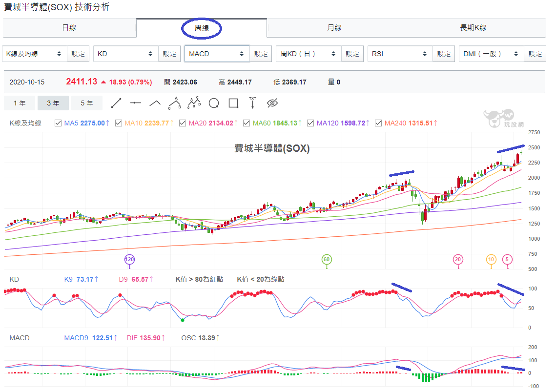Select the rectangle drawing tool

(x=233, y=103)
